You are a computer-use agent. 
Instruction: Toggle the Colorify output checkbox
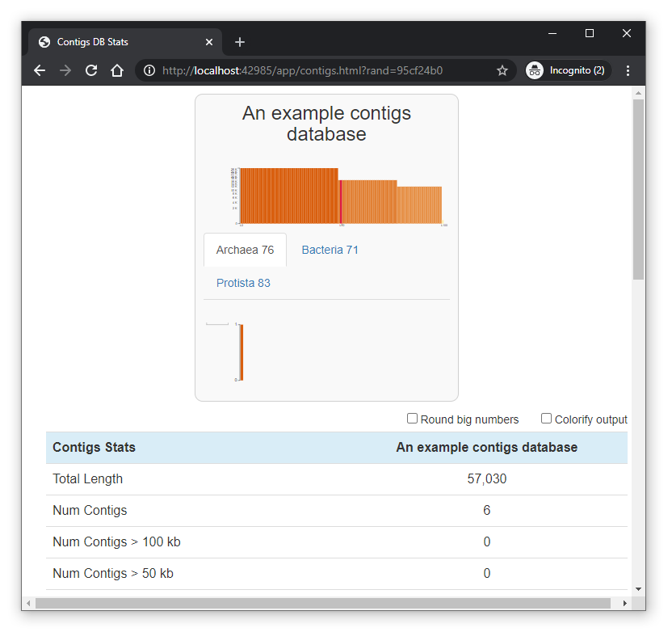click(546, 419)
